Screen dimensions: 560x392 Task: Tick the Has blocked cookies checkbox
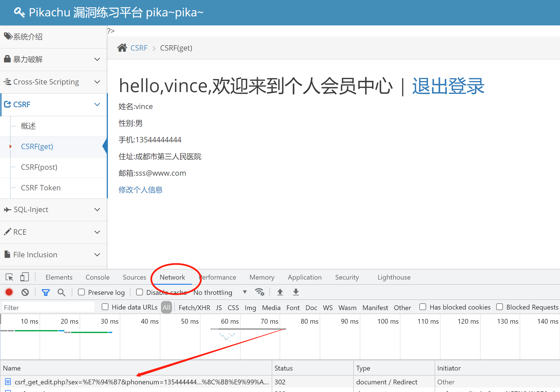coord(423,307)
